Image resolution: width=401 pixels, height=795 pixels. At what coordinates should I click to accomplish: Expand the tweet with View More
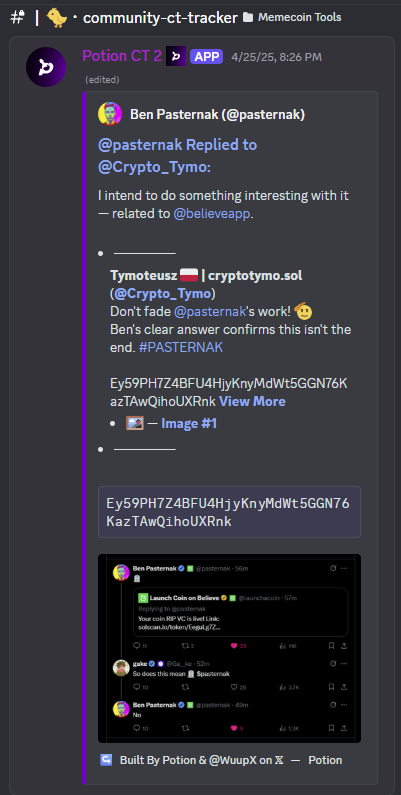point(252,402)
